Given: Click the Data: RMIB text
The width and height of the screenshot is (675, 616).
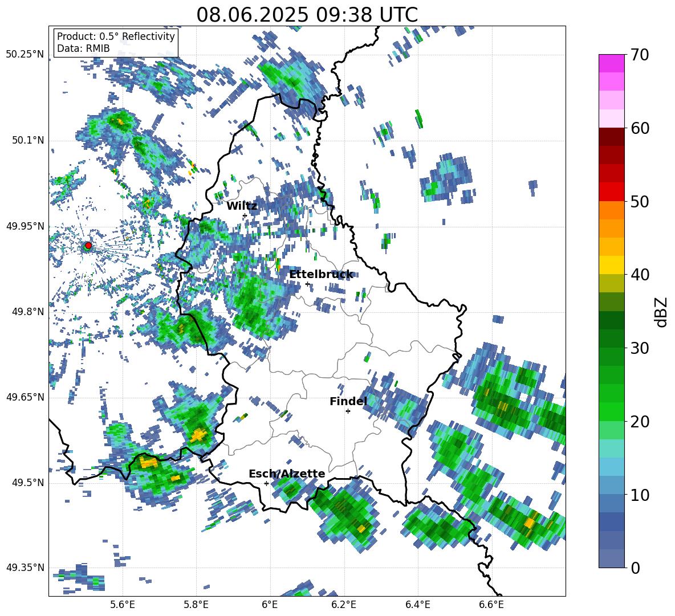Looking at the screenshot, I should 83,48.
